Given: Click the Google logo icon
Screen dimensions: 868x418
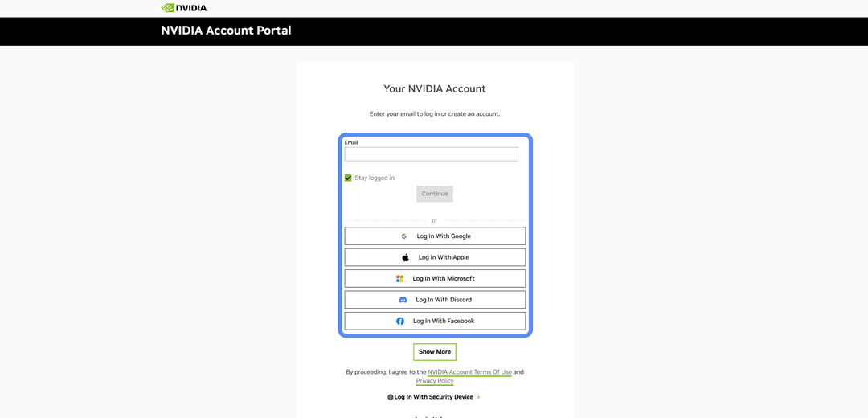Looking at the screenshot, I should 404,236.
